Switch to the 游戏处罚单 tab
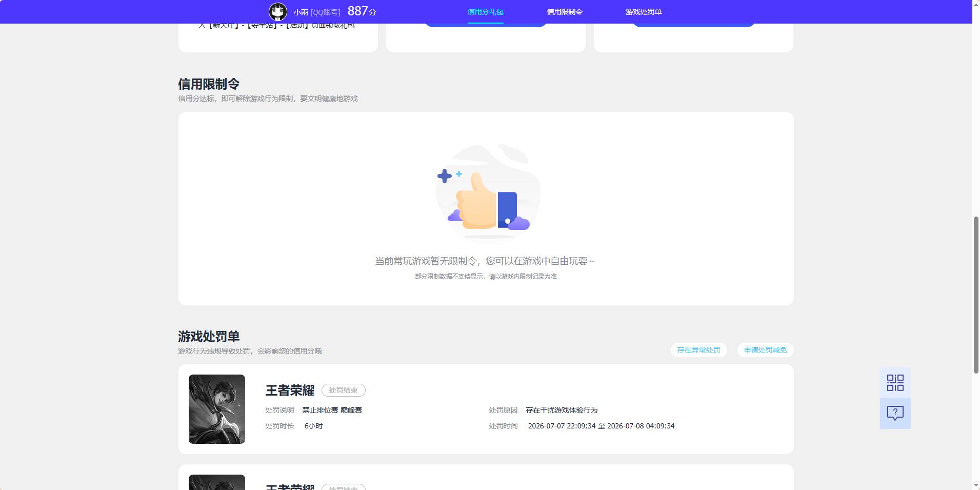 (643, 12)
